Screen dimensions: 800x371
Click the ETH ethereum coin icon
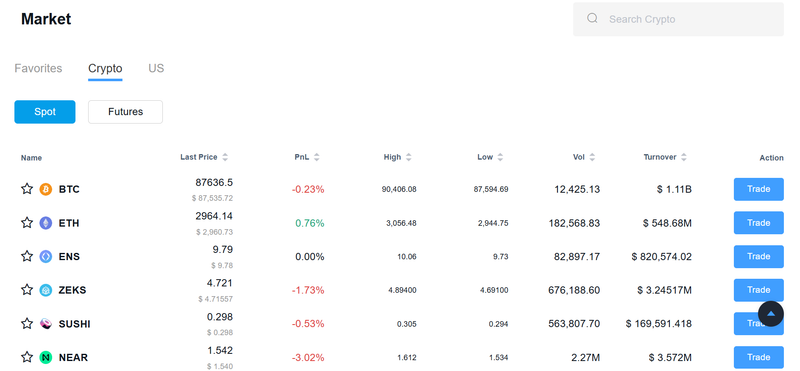point(46,223)
